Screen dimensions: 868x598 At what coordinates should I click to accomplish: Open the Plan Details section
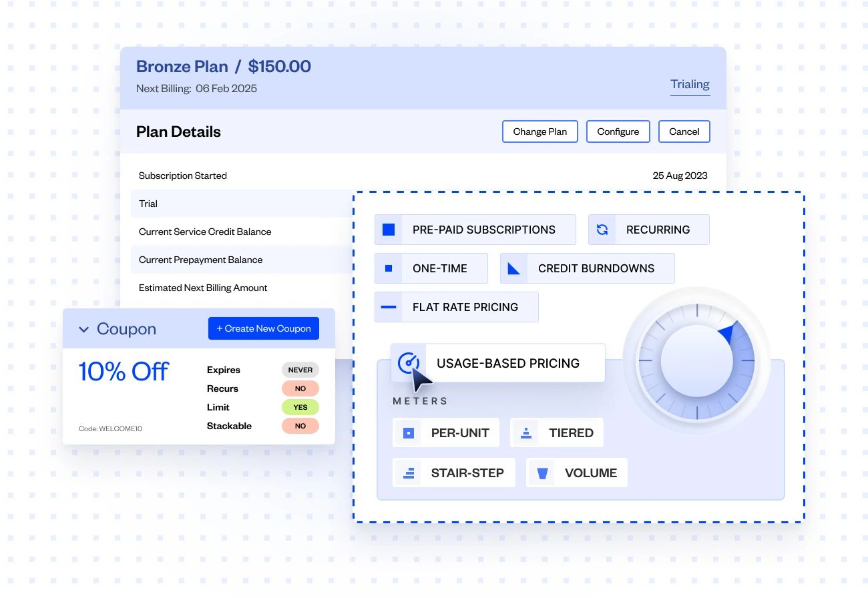[x=178, y=131]
